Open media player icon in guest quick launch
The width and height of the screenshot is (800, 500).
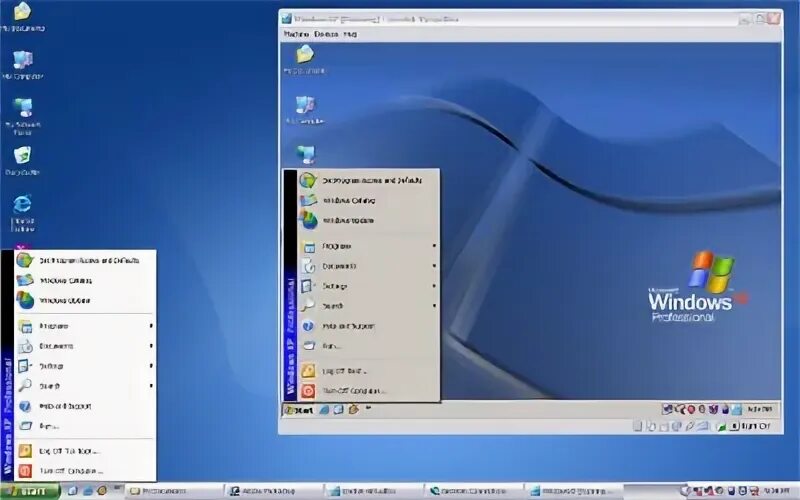coord(353,409)
